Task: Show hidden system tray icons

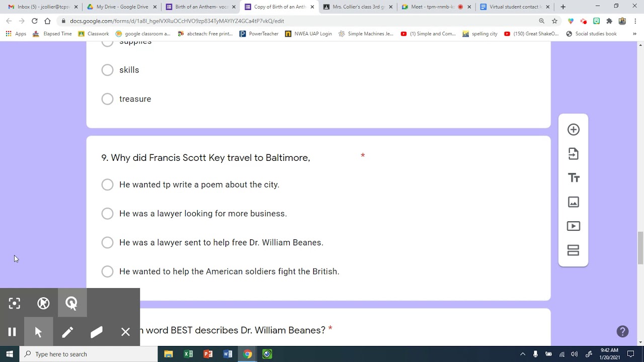Action: click(522, 354)
